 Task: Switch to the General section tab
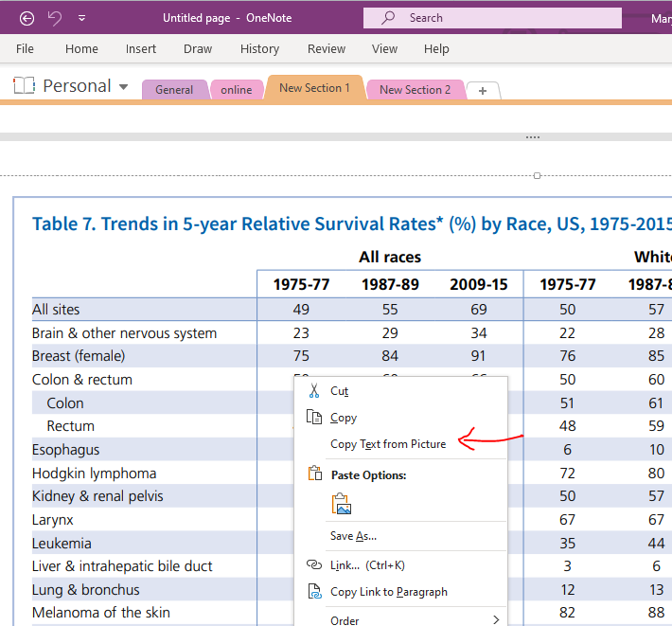[174, 90]
